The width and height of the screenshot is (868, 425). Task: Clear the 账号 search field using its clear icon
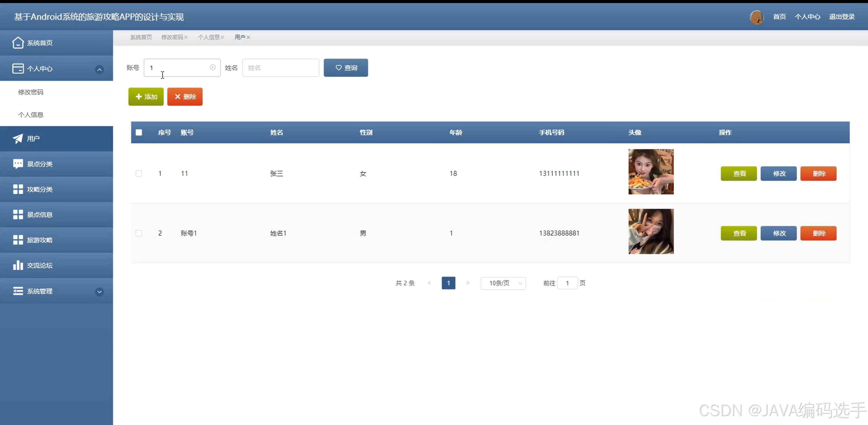(213, 67)
